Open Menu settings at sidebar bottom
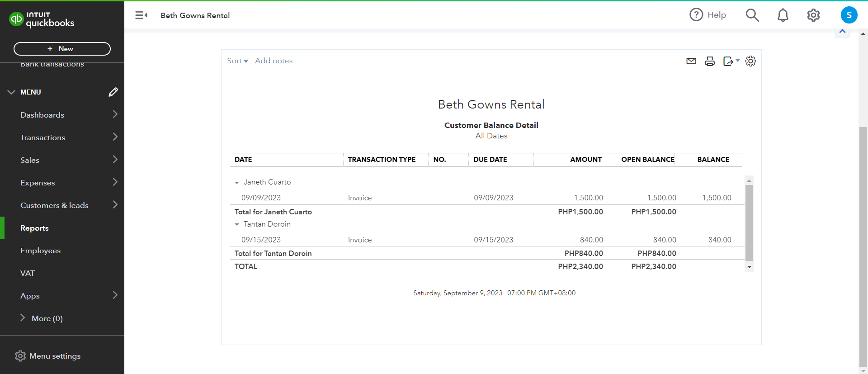Viewport: 868px width, 374px height. click(48, 356)
